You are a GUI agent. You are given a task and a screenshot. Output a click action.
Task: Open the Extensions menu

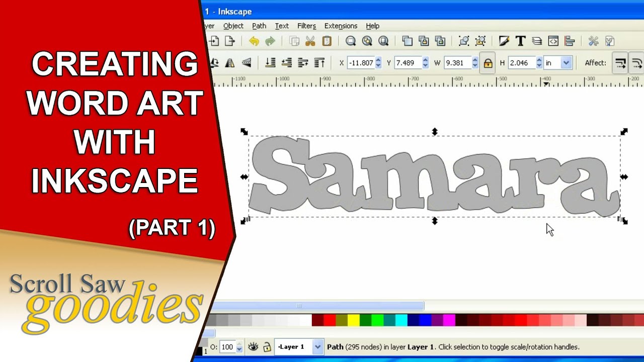click(x=341, y=26)
